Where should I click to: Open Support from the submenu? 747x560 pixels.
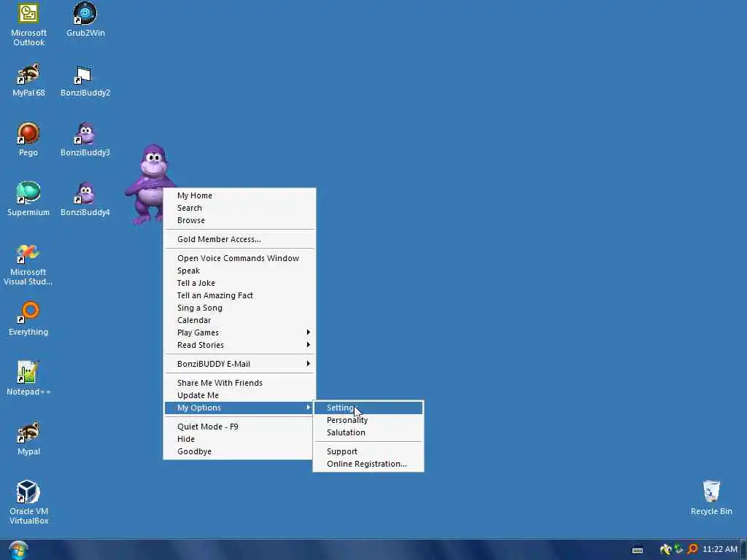368,451
